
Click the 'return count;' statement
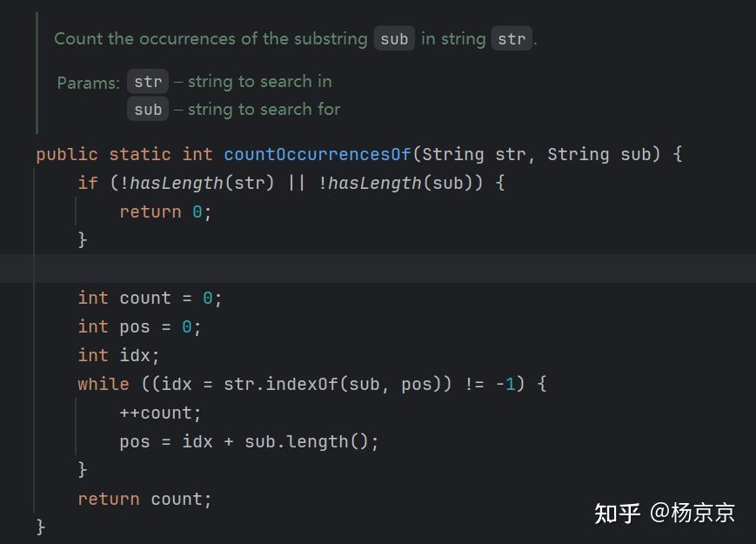(144, 499)
